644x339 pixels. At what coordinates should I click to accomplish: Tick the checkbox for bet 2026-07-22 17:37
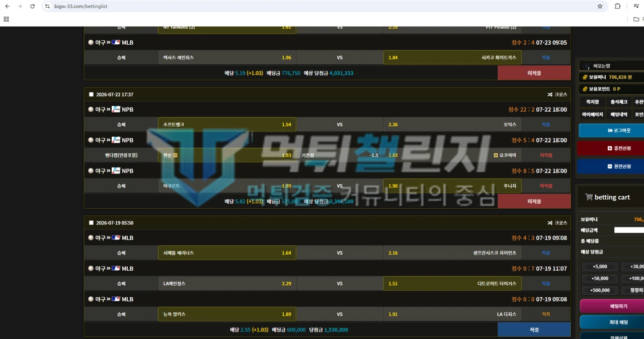point(91,95)
